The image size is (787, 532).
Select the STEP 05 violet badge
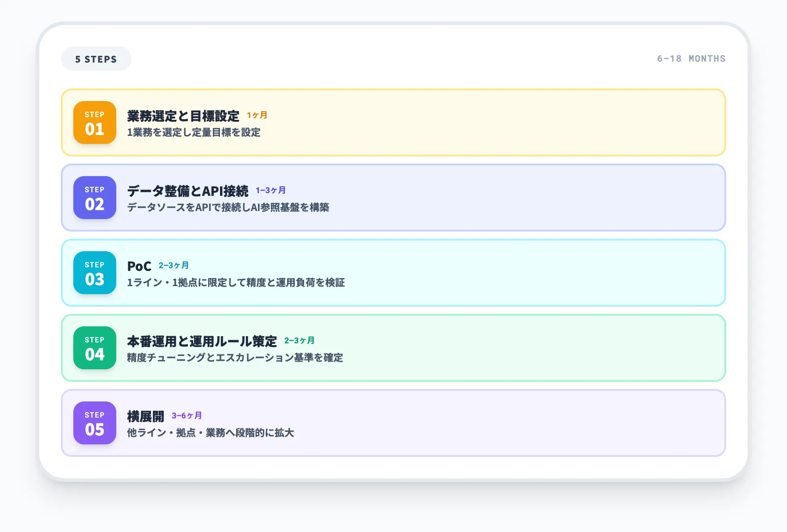[94, 423]
